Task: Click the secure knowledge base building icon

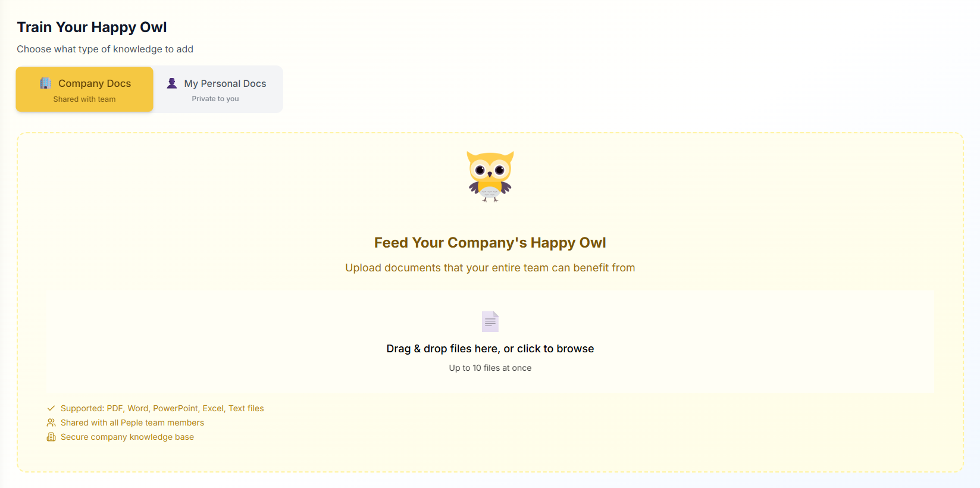Action: pos(51,437)
